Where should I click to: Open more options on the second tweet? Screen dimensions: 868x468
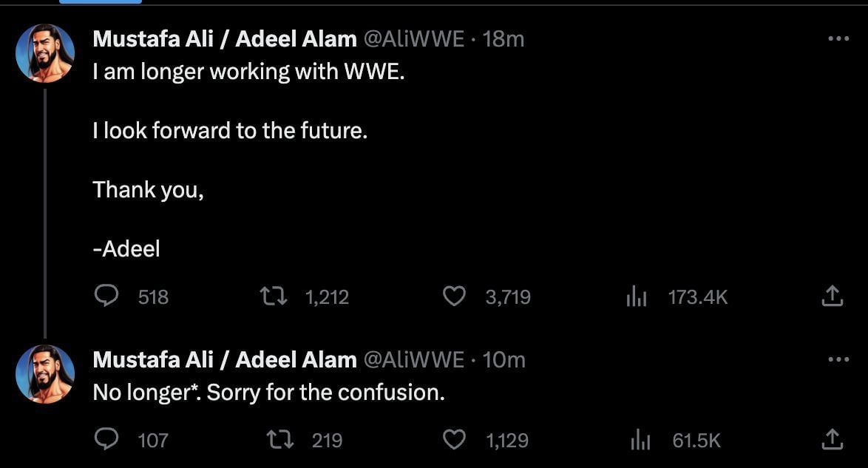point(838,360)
